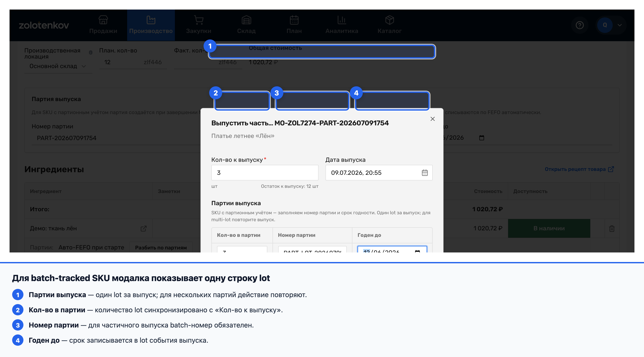Click the Кол-во к выпуску field
Image resolution: width=644 pixels, height=357 pixels.
coord(265,173)
